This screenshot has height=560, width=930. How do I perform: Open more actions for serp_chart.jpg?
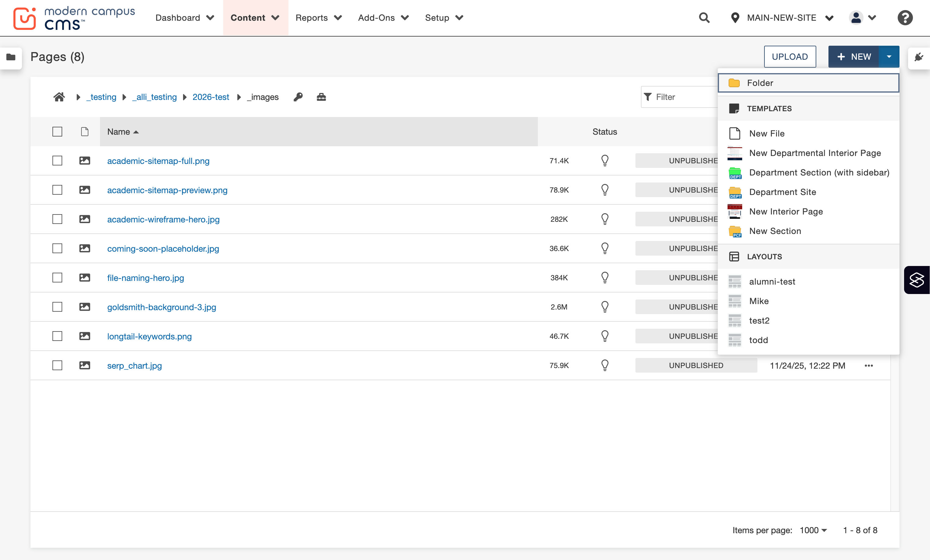[869, 365]
